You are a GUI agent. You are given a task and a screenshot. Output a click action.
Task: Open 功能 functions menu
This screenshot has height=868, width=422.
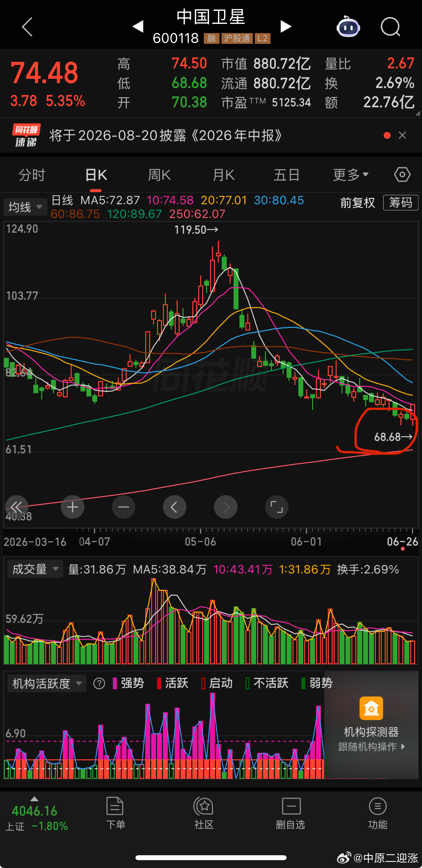pos(378,813)
